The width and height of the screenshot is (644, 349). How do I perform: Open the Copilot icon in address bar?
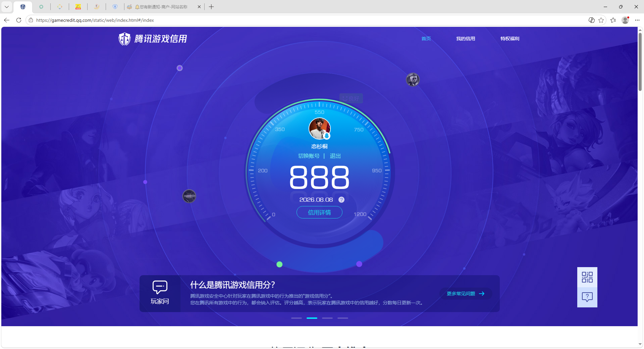[592, 20]
